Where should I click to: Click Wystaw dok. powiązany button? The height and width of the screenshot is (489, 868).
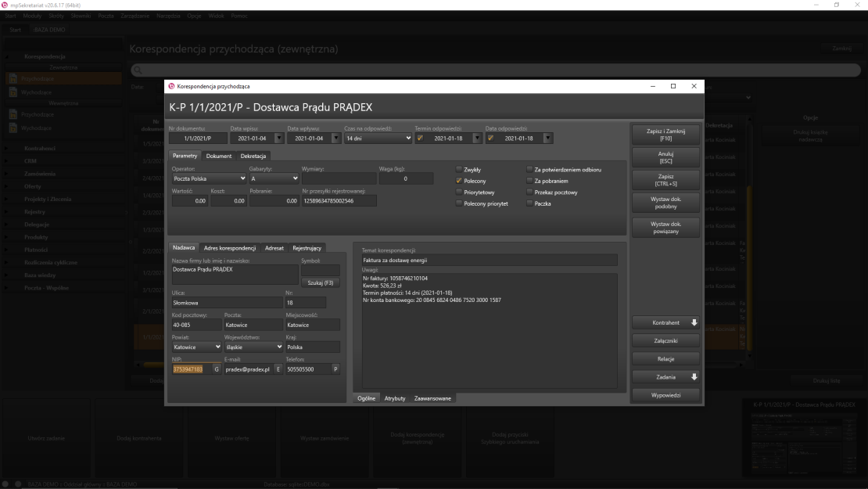tap(665, 228)
